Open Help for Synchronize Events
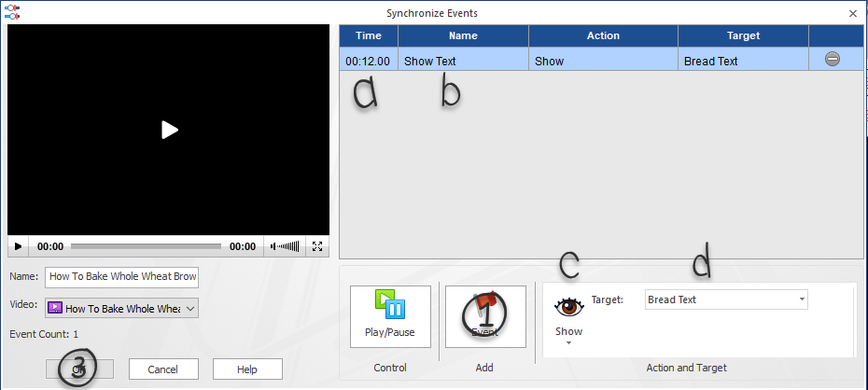 pyautogui.click(x=247, y=369)
